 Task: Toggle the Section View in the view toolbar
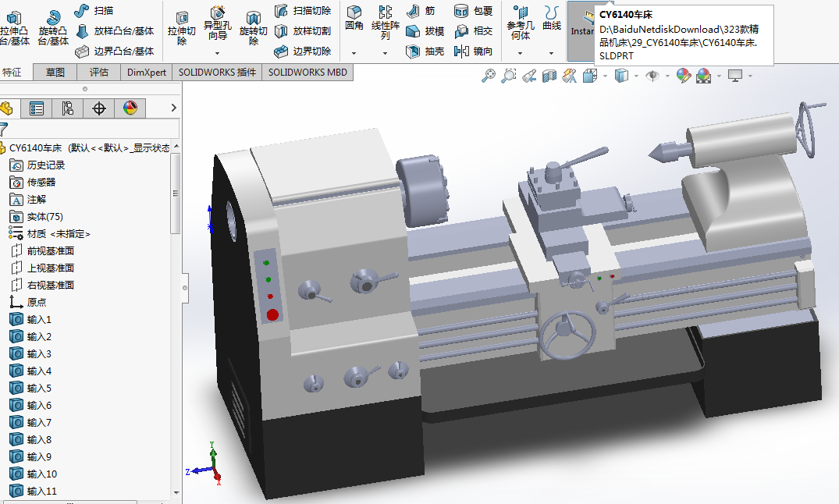(x=548, y=75)
